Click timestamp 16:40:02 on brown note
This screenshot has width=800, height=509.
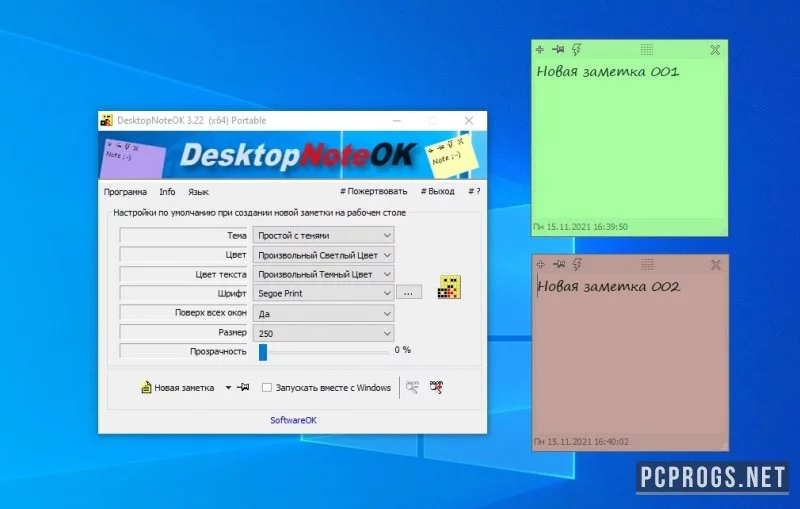click(582, 442)
